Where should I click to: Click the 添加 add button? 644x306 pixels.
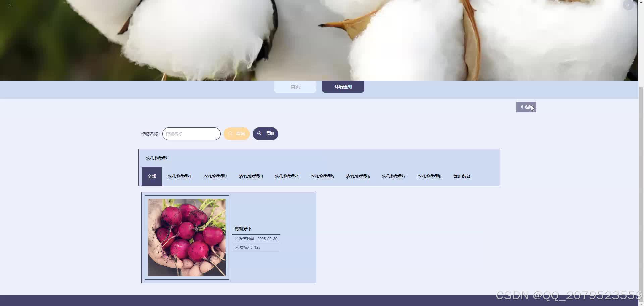265,134
